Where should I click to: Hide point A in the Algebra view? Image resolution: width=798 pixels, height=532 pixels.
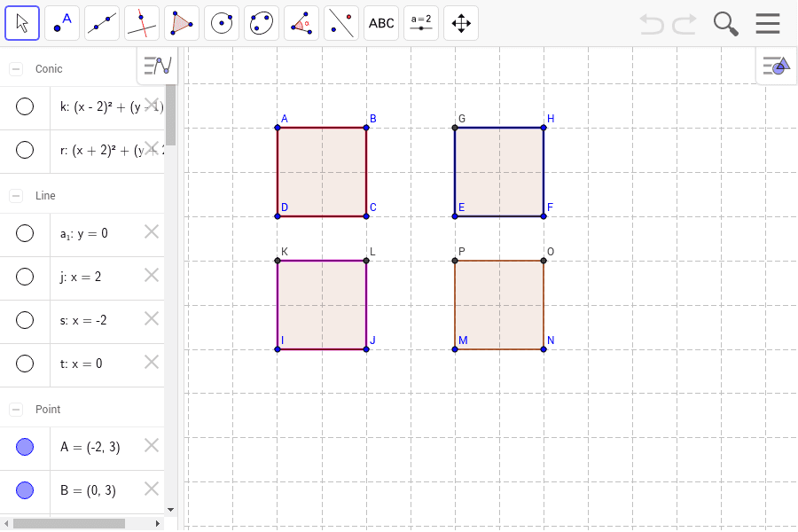click(x=25, y=447)
